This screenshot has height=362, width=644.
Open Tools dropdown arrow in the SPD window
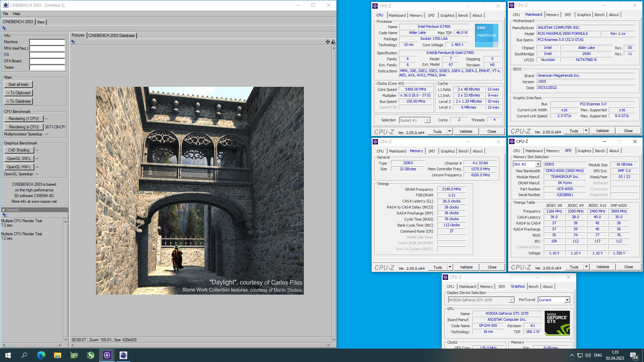(x=586, y=267)
